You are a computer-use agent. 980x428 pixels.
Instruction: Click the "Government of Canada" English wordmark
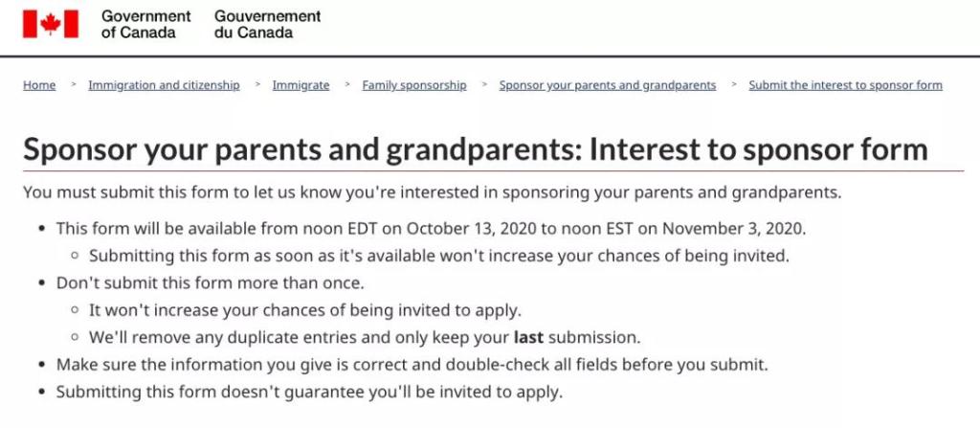point(145,24)
